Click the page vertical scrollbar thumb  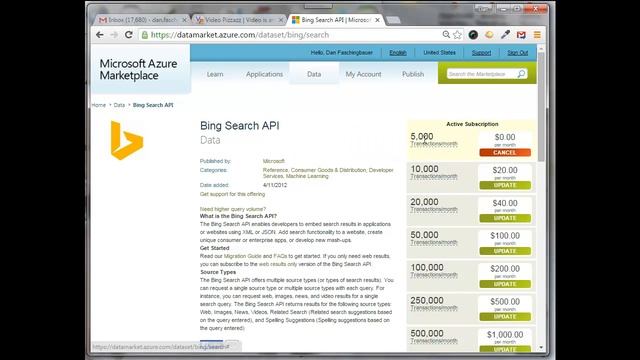(x=541, y=106)
